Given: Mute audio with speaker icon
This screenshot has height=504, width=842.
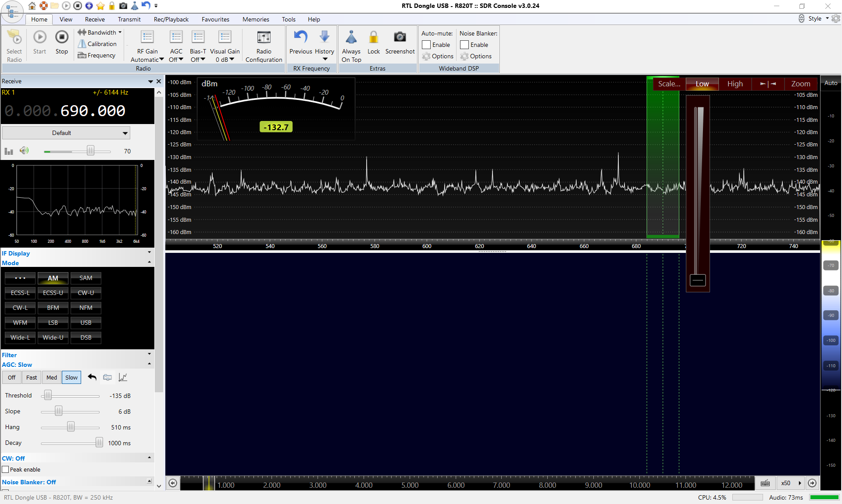Looking at the screenshot, I should coord(24,151).
